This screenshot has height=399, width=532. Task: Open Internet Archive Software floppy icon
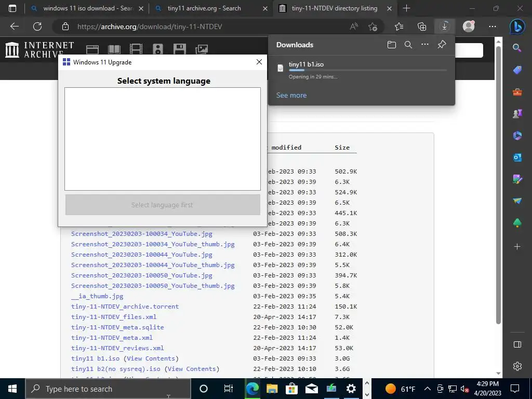click(179, 49)
